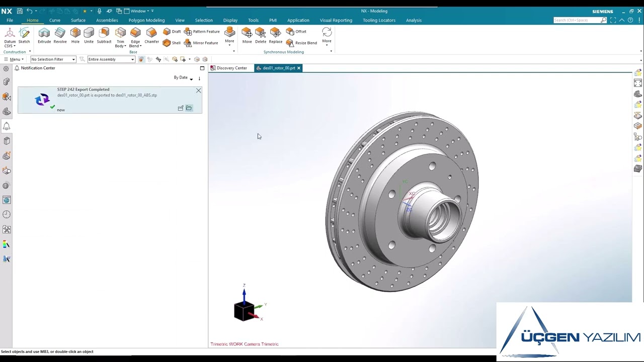
Task: Expand the By Date sort dropdown
Action: (x=183, y=77)
